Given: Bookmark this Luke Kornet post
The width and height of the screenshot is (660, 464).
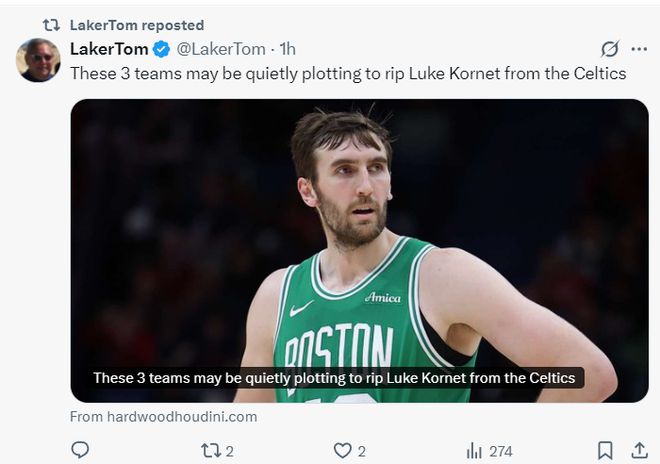Looking at the screenshot, I should 604,451.
